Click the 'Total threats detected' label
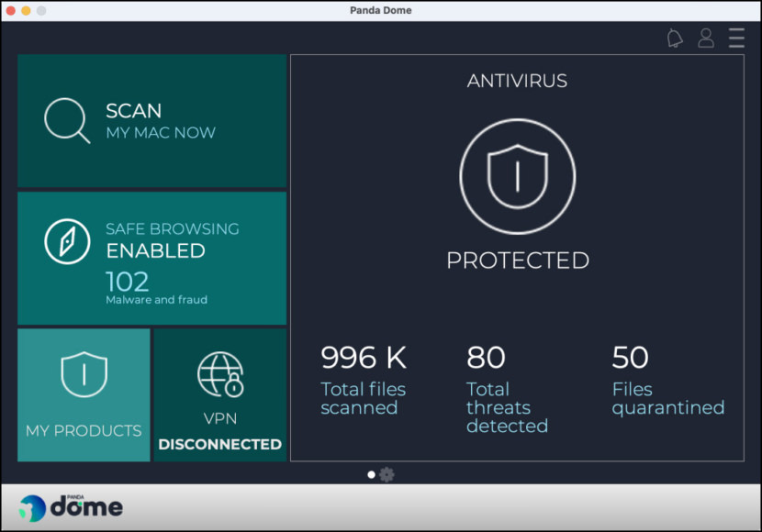762x532 pixels. (507, 407)
